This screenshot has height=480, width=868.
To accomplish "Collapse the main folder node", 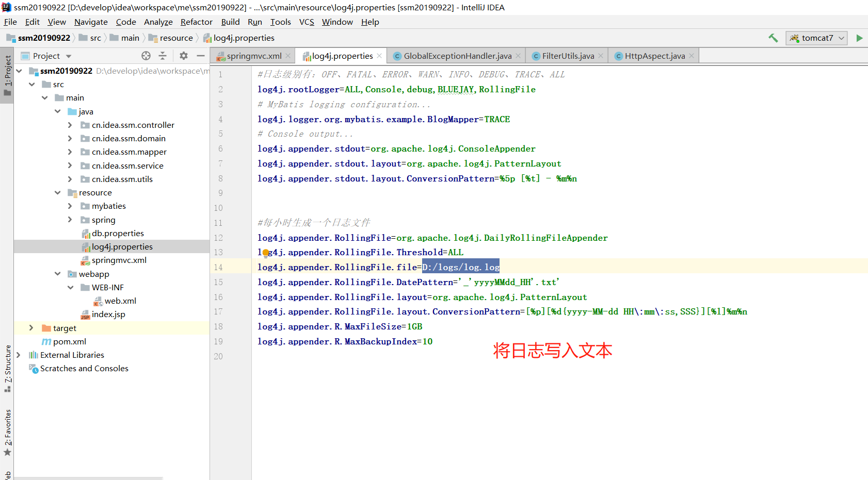I will click(45, 97).
